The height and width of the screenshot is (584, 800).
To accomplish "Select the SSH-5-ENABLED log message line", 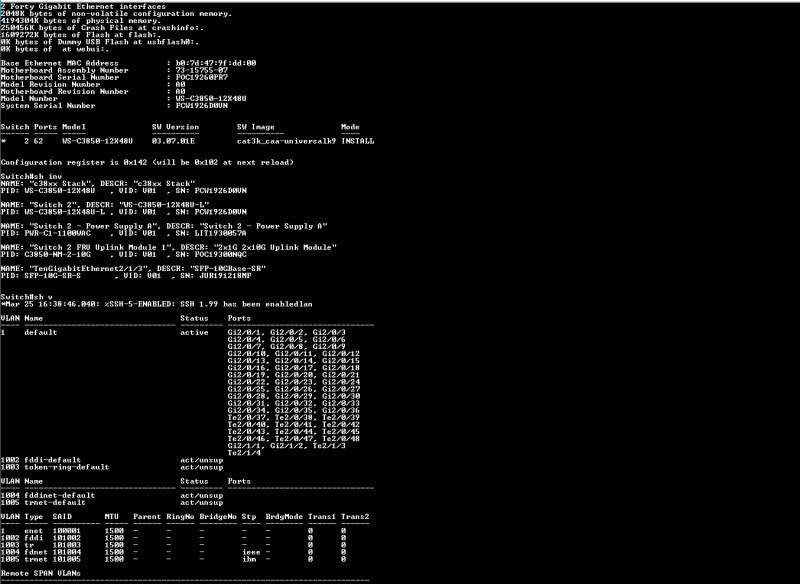I will (156, 304).
